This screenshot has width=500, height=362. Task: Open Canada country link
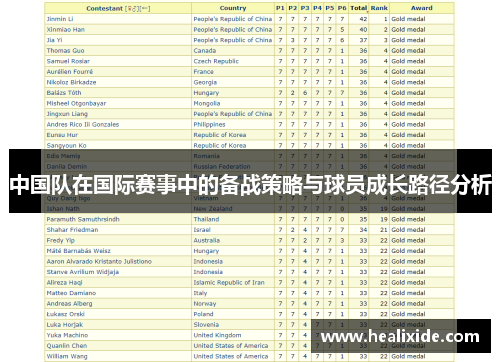pyautogui.click(x=205, y=51)
